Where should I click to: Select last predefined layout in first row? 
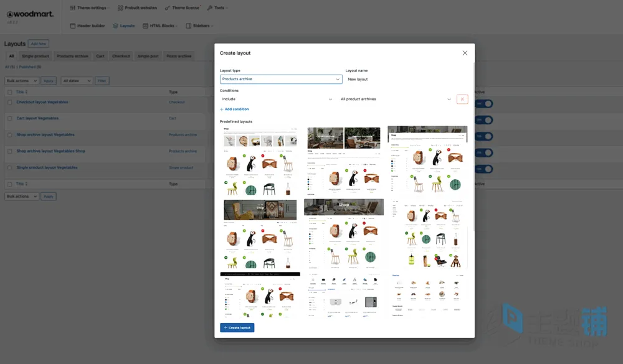pos(427,161)
